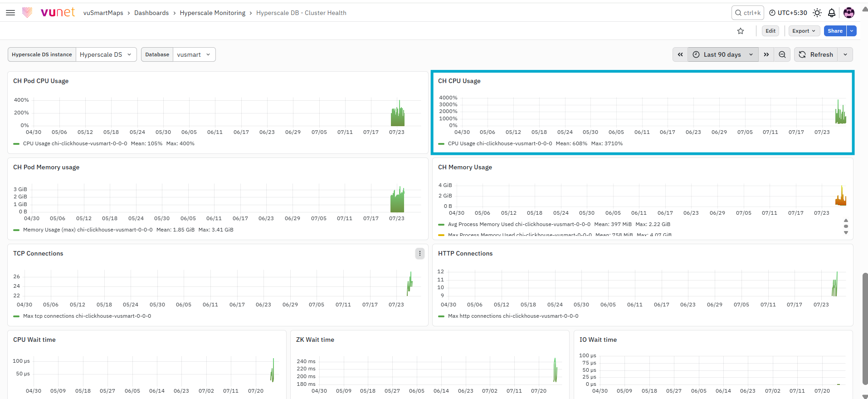Mark dashboard as favorite with star icon
868x399 pixels.
pos(741,31)
